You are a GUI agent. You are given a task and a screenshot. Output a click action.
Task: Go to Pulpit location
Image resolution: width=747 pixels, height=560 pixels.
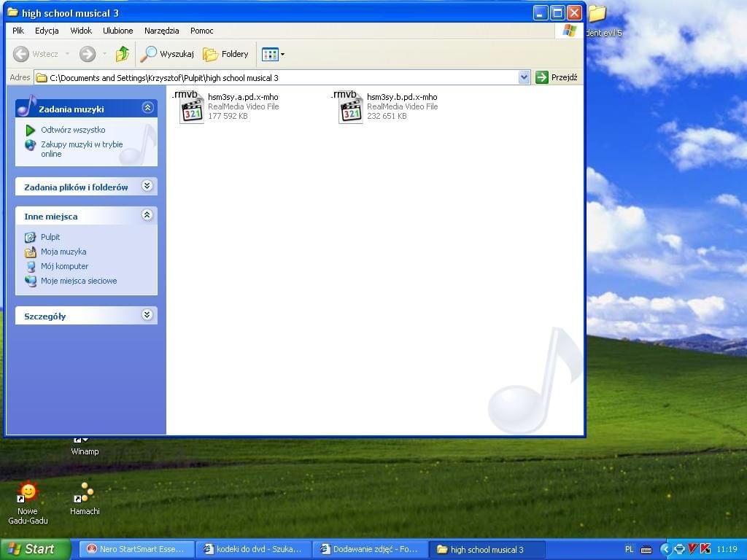[50, 237]
